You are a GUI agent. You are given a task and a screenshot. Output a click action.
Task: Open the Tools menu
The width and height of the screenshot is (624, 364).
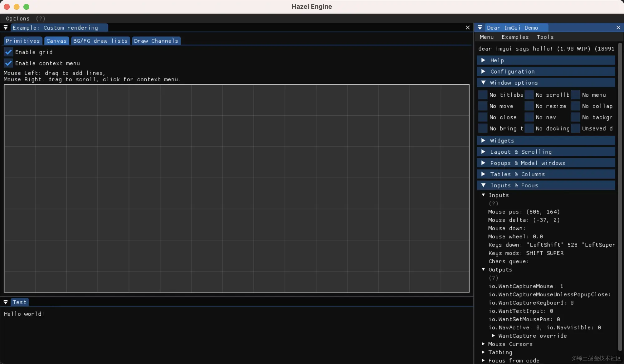[545, 37]
